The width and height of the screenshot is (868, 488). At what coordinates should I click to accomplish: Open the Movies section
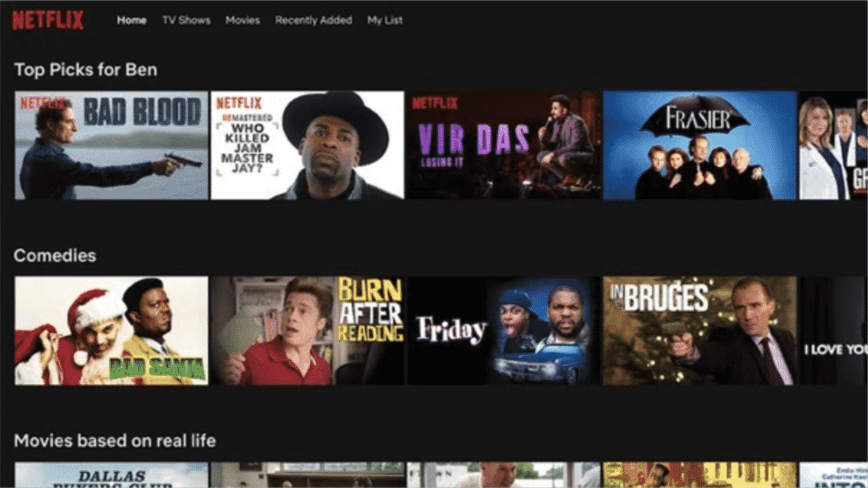[x=242, y=20]
